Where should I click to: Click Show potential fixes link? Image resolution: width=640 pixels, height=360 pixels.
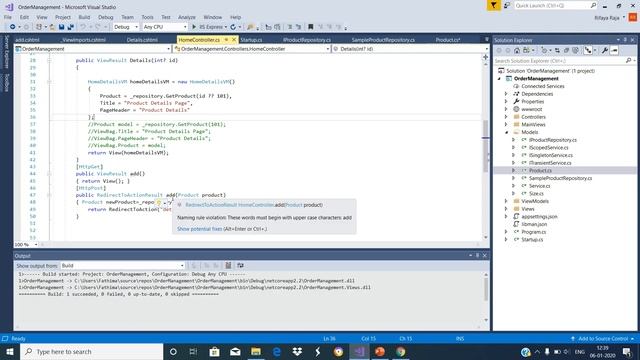pyautogui.click(x=200, y=229)
